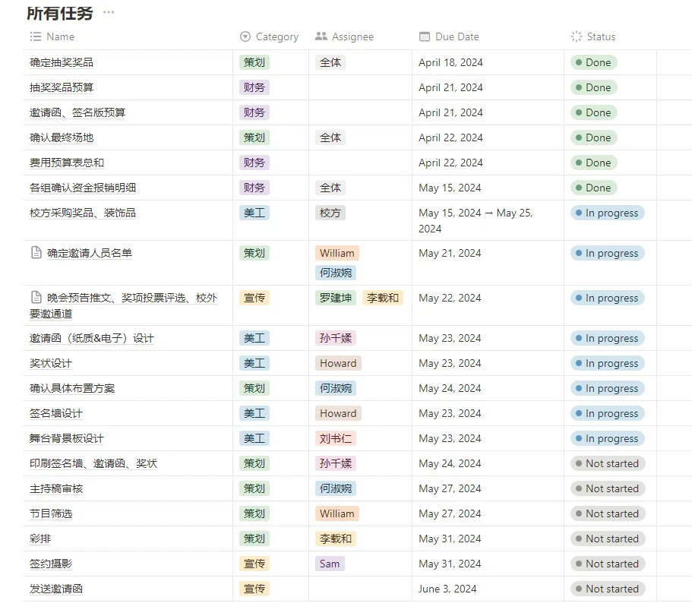Click the calendar icon in Due Date header

point(425,36)
